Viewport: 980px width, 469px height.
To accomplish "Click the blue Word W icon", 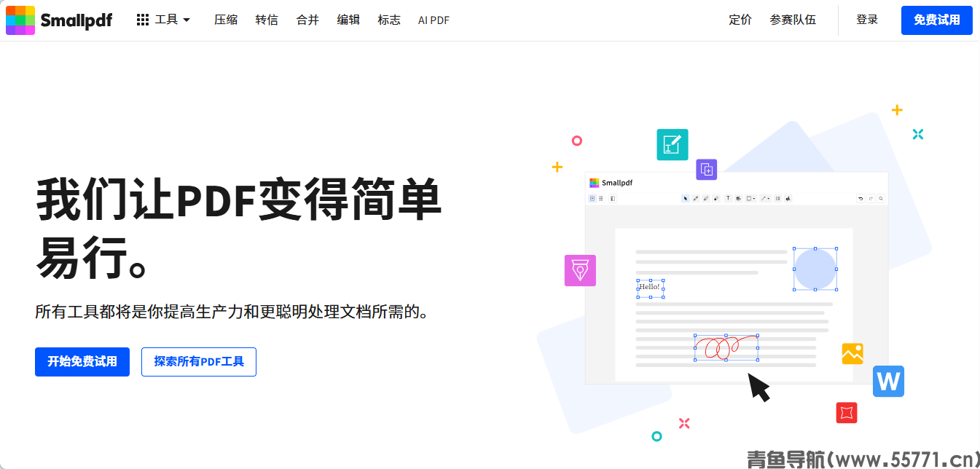I will (889, 381).
